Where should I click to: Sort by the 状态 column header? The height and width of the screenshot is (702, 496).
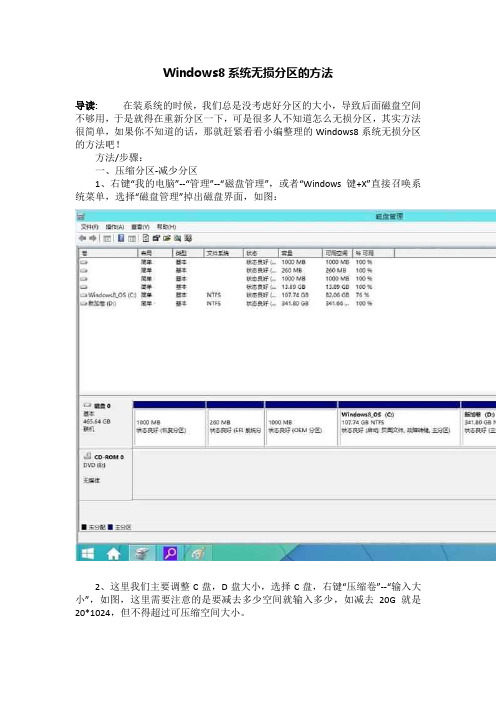pyautogui.click(x=261, y=253)
